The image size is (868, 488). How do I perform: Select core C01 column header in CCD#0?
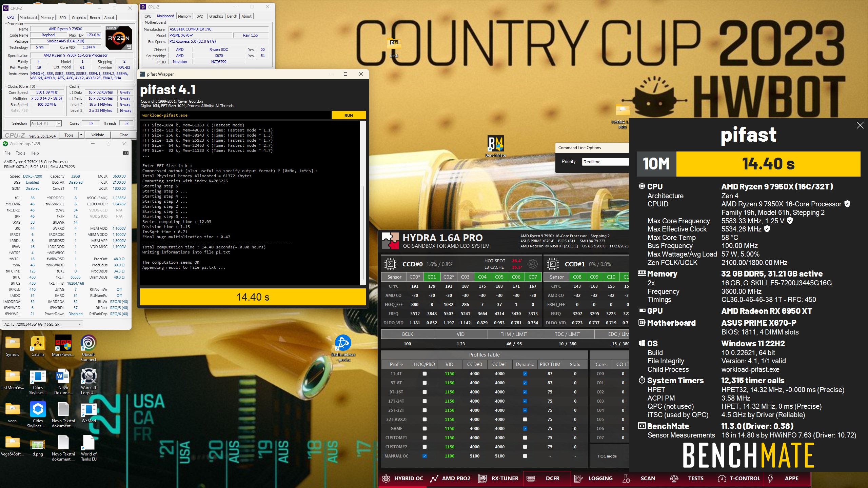(x=432, y=277)
